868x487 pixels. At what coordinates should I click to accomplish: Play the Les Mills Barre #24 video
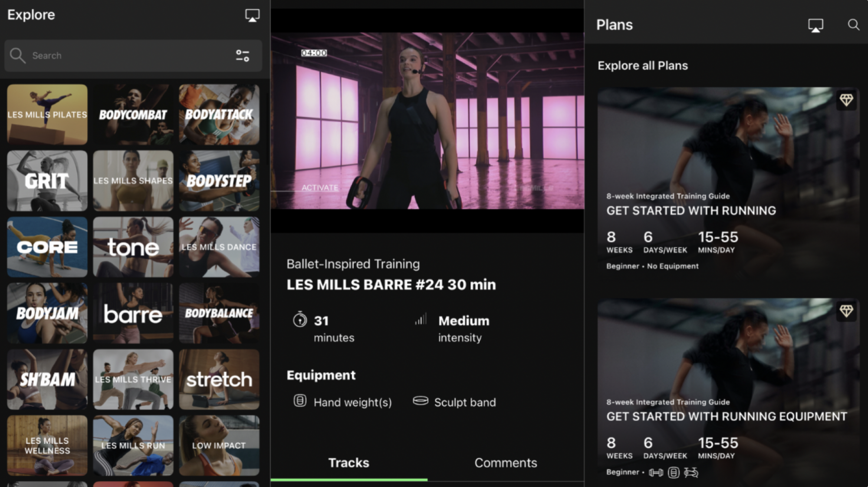click(x=427, y=121)
